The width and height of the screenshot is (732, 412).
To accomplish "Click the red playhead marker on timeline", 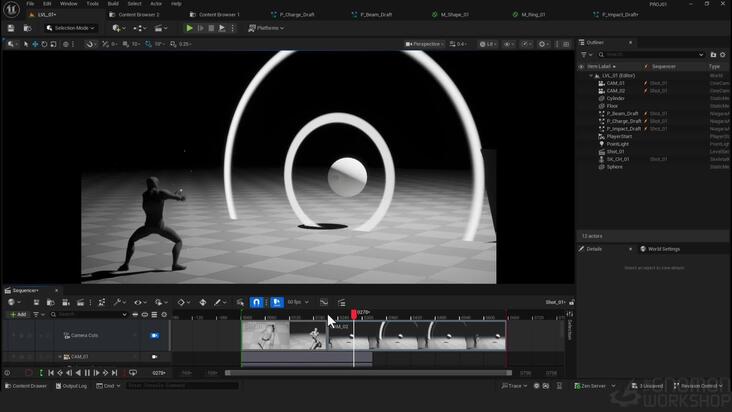I will tap(354, 314).
